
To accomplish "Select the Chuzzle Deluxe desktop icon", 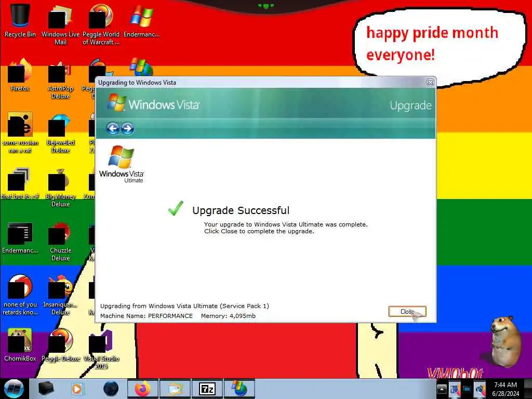I will coord(60,241).
